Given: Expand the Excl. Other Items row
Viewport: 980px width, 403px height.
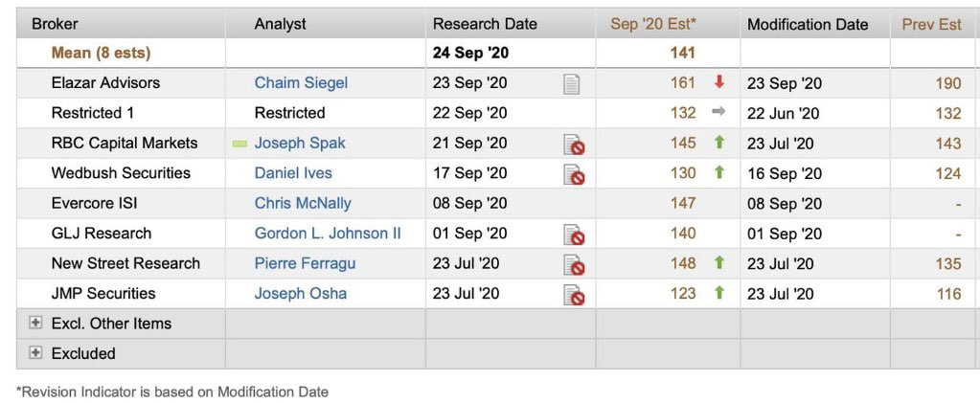Looking at the screenshot, I should 35,323.
